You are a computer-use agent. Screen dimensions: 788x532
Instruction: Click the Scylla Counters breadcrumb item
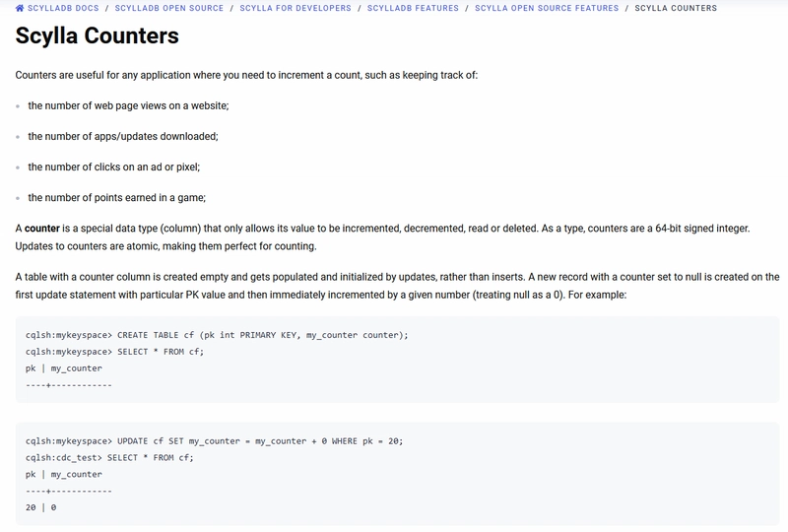[x=676, y=8]
